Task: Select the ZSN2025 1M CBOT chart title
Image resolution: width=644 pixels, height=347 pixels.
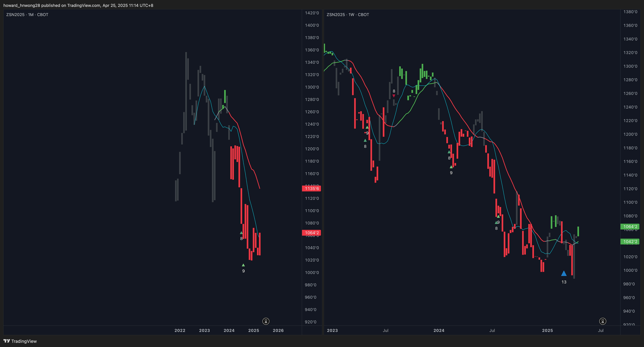Action: (27, 15)
